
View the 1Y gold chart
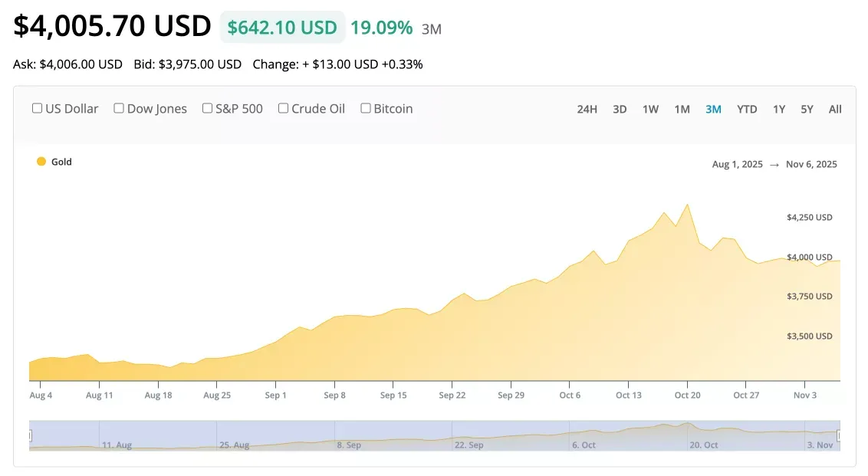pos(779,109)
